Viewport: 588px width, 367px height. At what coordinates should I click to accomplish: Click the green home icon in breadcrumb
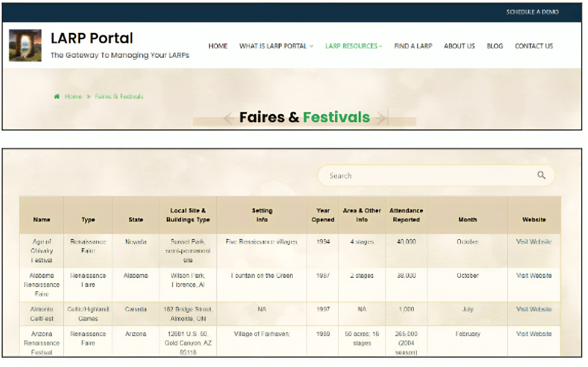57,97
